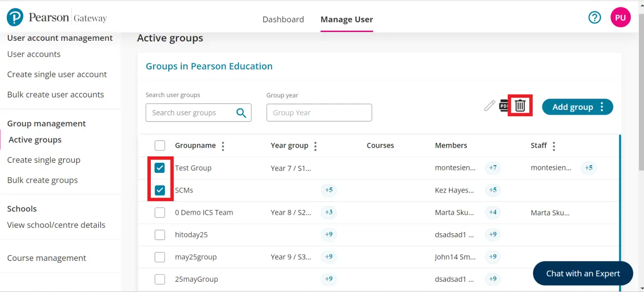Expand Add group more options menu

coord(602,107)
